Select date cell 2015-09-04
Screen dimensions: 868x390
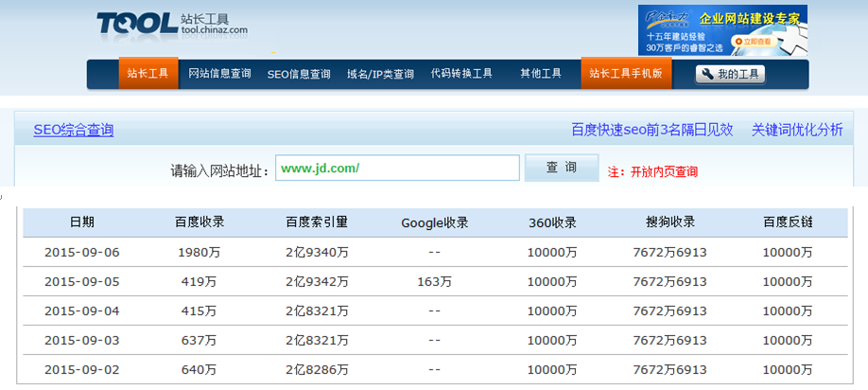coord(82,311)
